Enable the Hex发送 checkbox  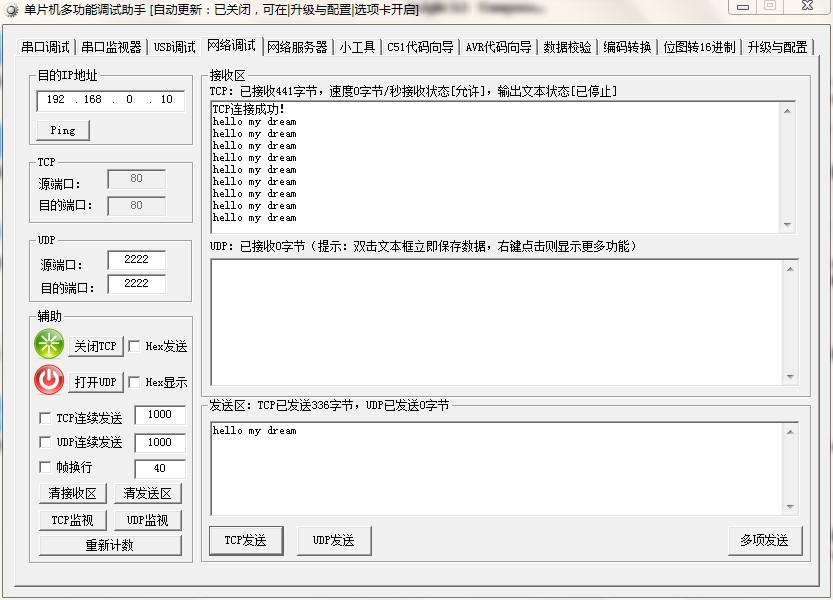pyautogui.click(x=132, y=346)
